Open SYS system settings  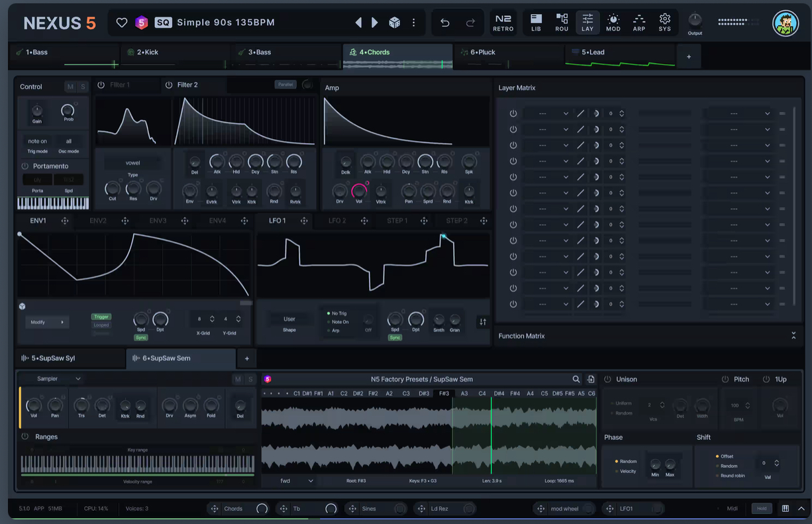point(665,23)
